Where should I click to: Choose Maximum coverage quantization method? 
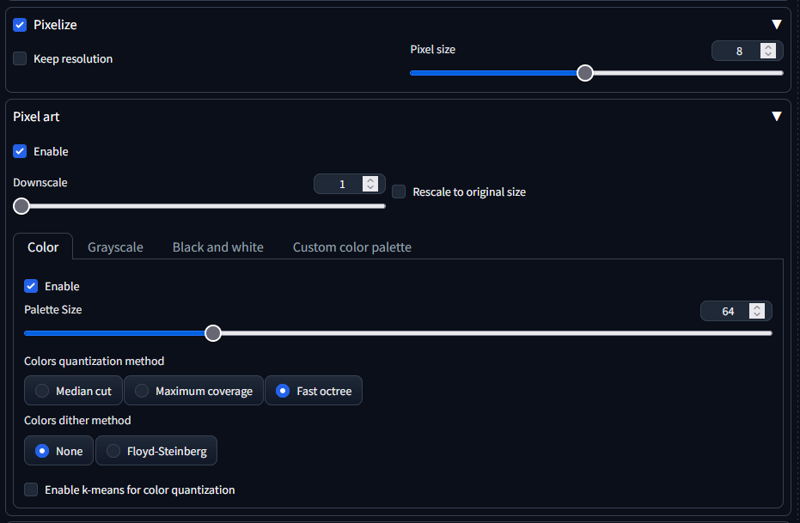click(142, 391)
